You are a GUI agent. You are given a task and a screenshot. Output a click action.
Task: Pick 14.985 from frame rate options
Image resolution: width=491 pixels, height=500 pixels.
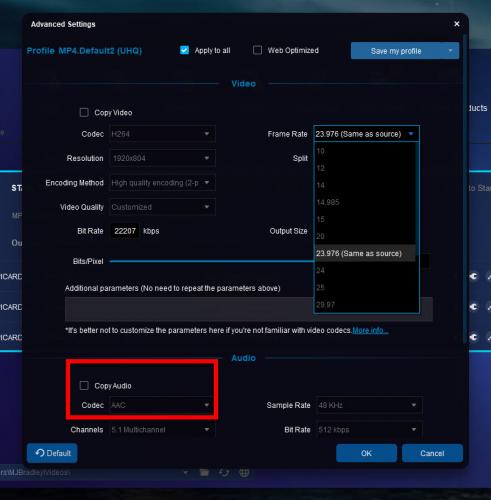(365, 202)
